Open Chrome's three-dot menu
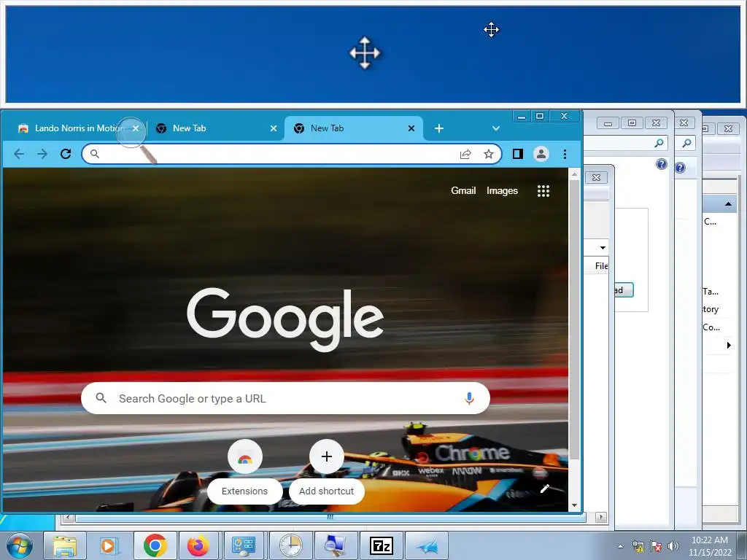 click(565, 154)
